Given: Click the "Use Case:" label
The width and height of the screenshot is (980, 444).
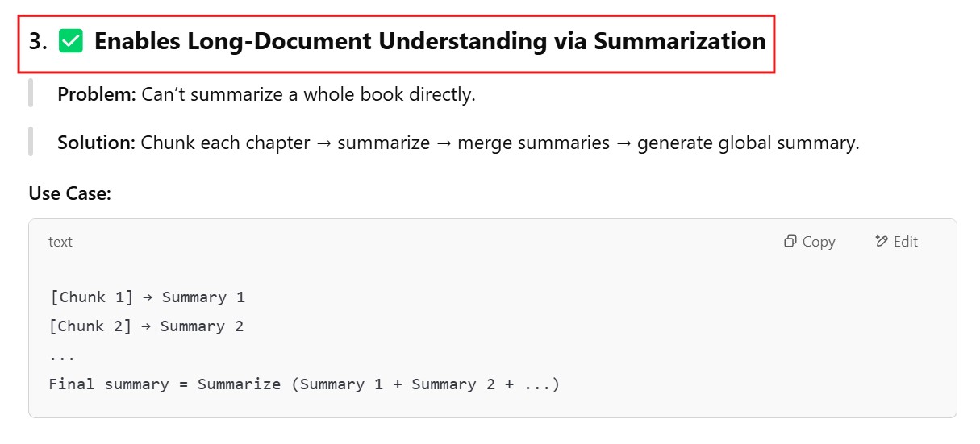Looking at the screenshot, I should coord(69,193).
